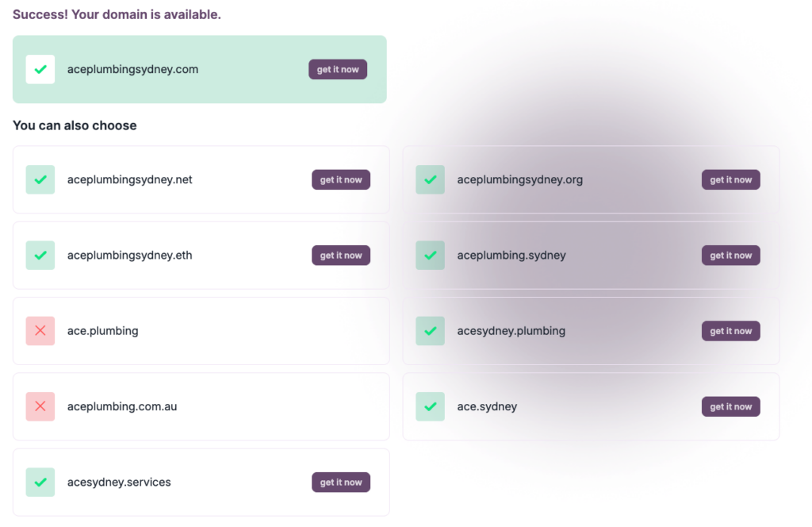Viewport: 812px width, 527px height.
Task: Click checkmark icon for acesydney.services
Action: (x=40, y=483)
